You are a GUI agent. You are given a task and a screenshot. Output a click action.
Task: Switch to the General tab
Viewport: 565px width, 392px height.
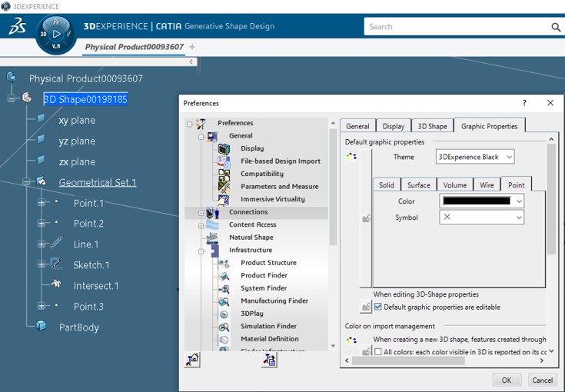(x=357, y=126)
